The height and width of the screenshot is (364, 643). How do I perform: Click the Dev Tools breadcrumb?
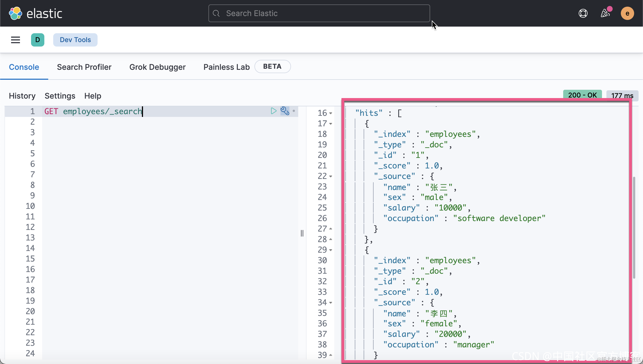(x=75, y=40)
